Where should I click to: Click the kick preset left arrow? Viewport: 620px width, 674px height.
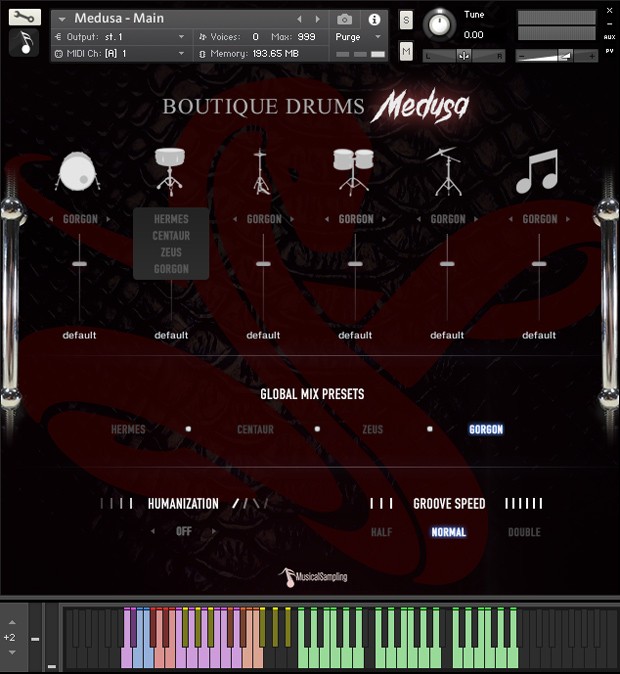52,219
